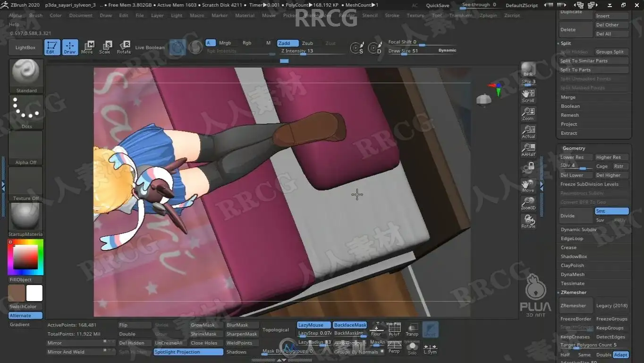The width and height of the screenshot is (644, 363).
Task: Open the Material menu
Action: pyautogui.click(x=245, y=15)
